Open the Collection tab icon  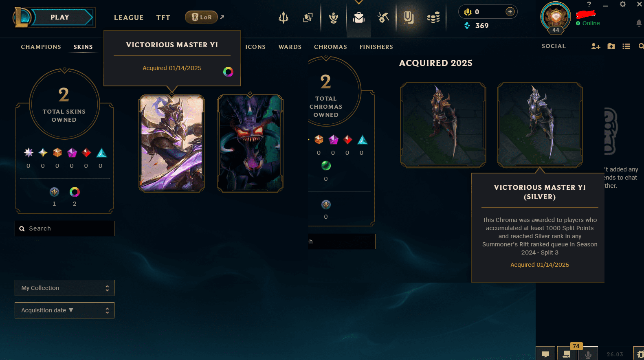[359, 18]
